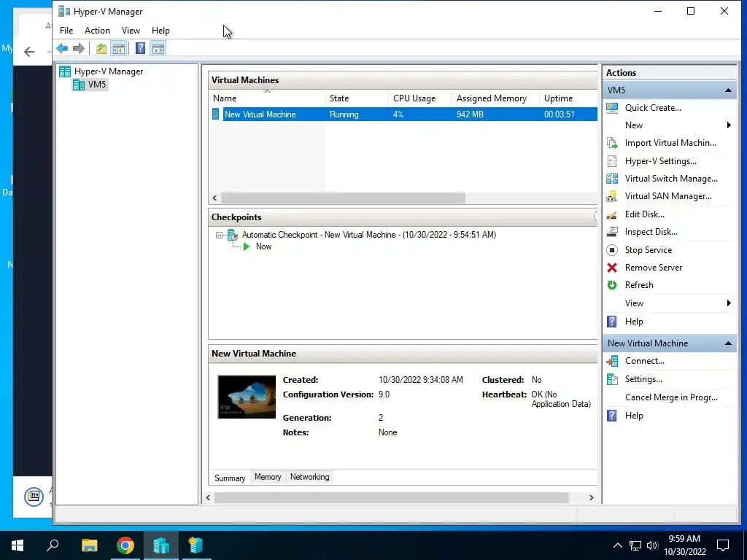Open the Windows Start menu
Image resolution: width=747 pixels, height=560 pixels.
[x=18, y=545]
